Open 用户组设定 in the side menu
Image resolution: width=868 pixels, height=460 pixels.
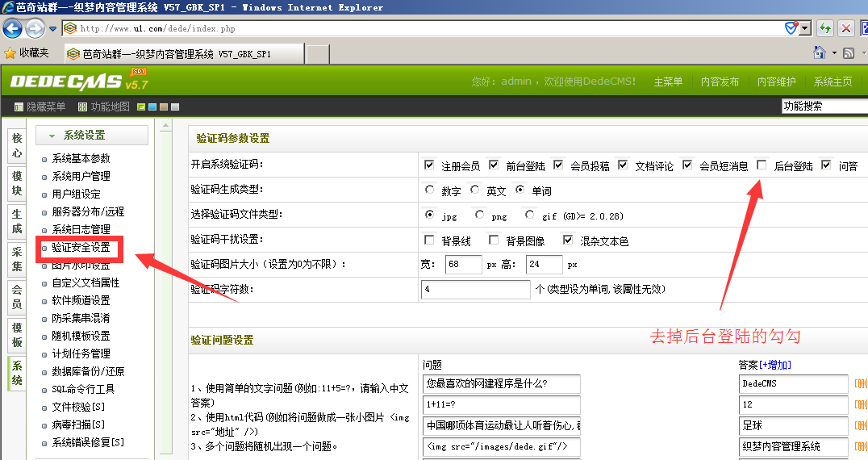(x=77, y=194)
